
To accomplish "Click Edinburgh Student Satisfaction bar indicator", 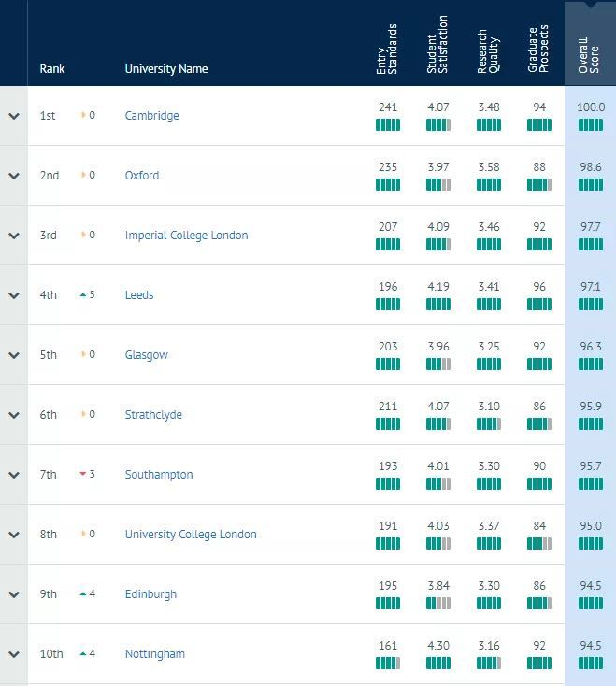I will pos(438,604).
